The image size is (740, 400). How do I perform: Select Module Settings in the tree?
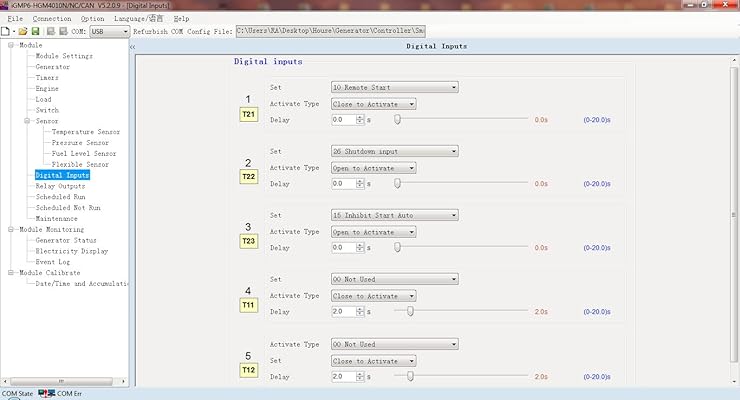pos(64,56)
